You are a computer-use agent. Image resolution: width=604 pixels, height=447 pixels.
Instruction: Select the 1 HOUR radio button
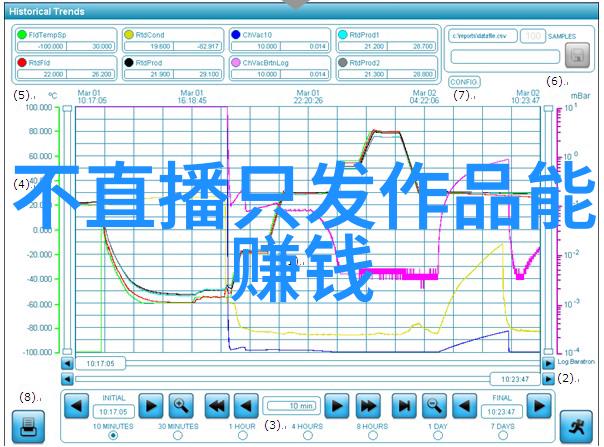[243, 435]
